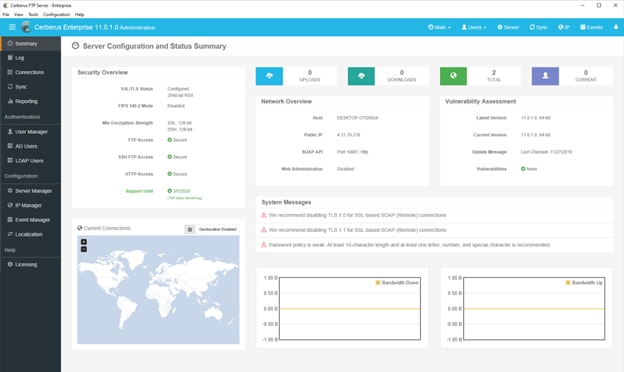Click the Last Checked update message
This screenshot has height=372, width=624.
(x=546, y=152)
